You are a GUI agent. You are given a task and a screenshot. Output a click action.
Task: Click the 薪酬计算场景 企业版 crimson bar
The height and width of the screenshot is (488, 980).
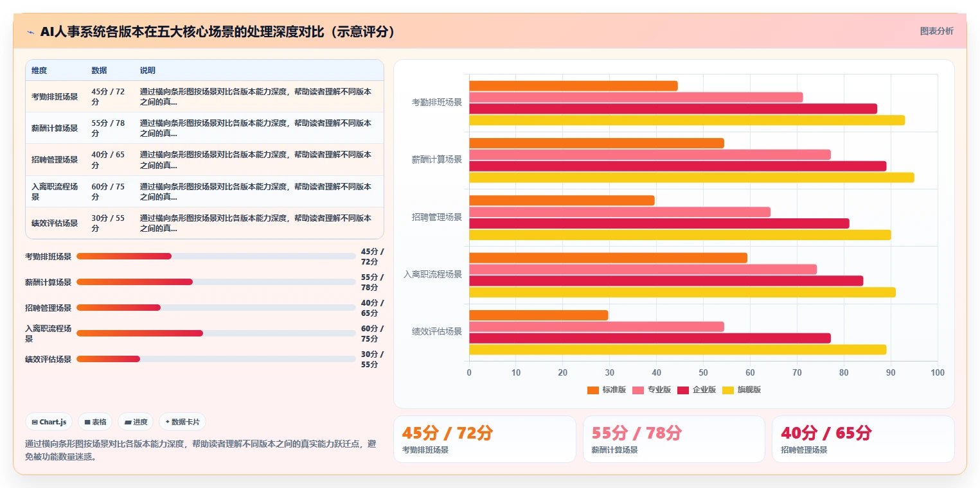[677, 166]
